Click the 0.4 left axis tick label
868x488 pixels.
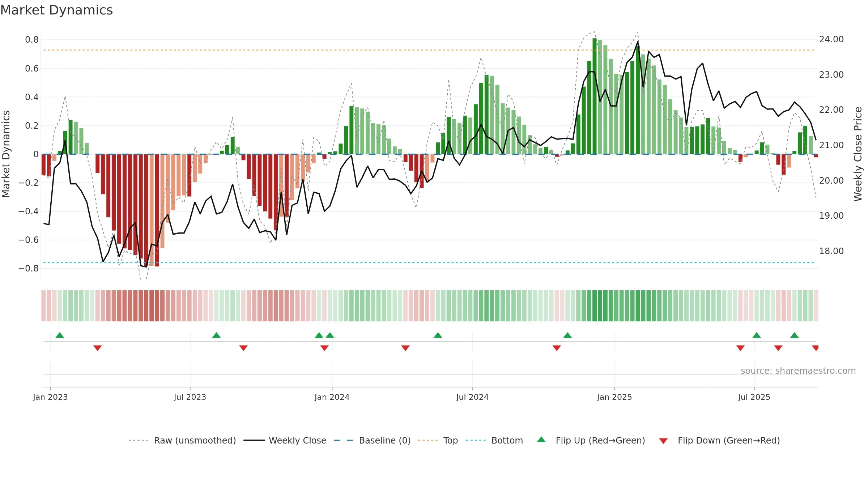click(32, 97)
